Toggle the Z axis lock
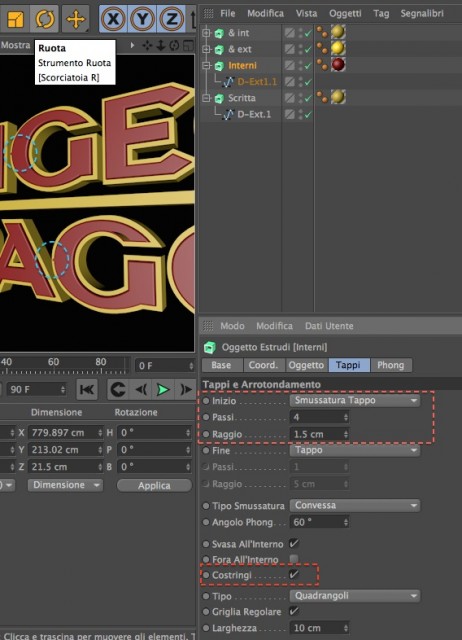The width and height of the screenshot is (462, 640). [171, 19]
